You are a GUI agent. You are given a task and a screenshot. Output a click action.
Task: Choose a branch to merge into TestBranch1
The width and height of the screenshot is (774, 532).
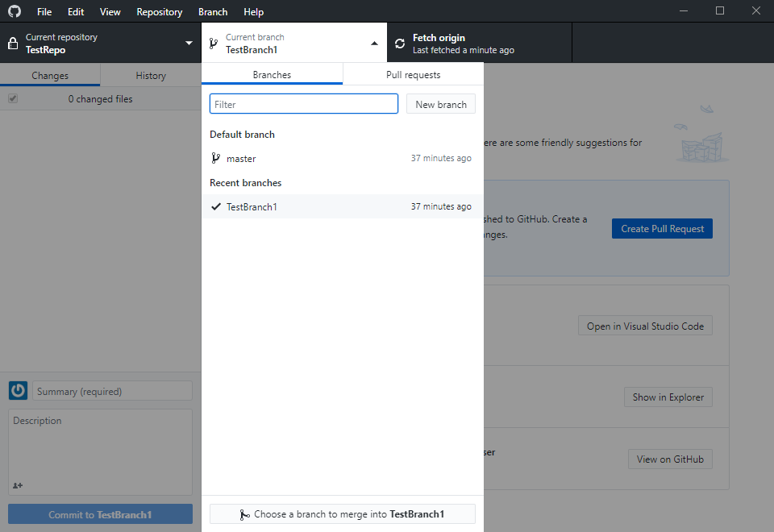[x=342, y=514]
